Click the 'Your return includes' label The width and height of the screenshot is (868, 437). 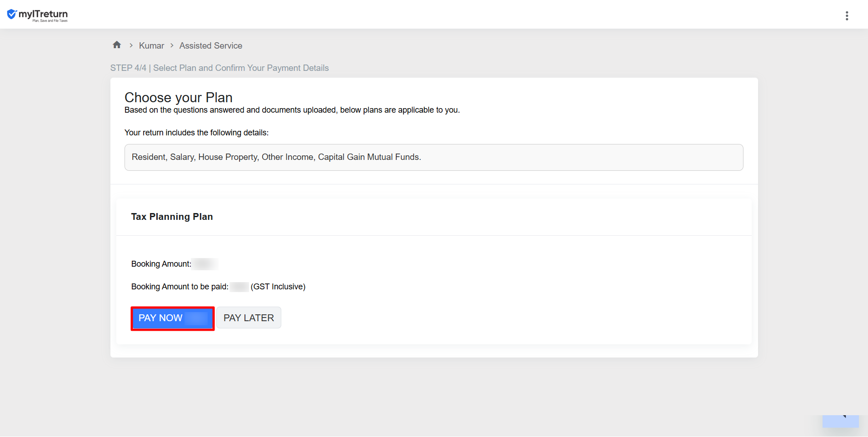point(196,133)
